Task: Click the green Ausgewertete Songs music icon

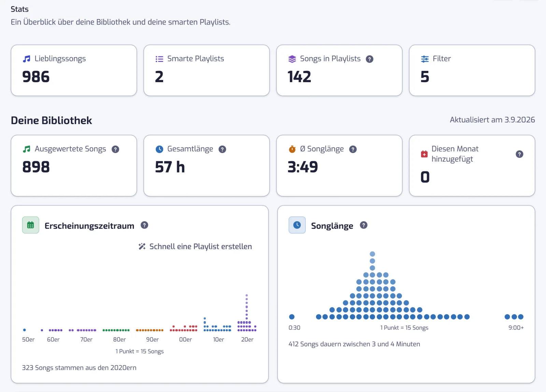Action: pyautogui.click(x=27, y=149)
